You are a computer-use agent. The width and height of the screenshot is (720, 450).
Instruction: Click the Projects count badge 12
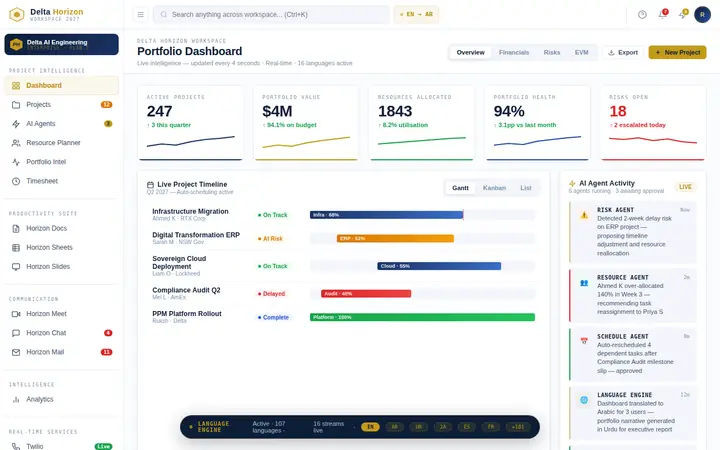(x=107, y=105)
